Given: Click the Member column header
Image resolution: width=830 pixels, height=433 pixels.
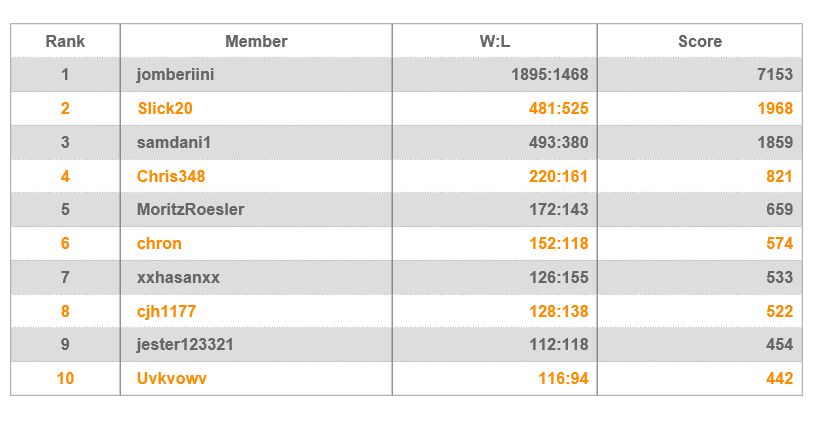Looking at the screenshot, I should coord(256,41).
